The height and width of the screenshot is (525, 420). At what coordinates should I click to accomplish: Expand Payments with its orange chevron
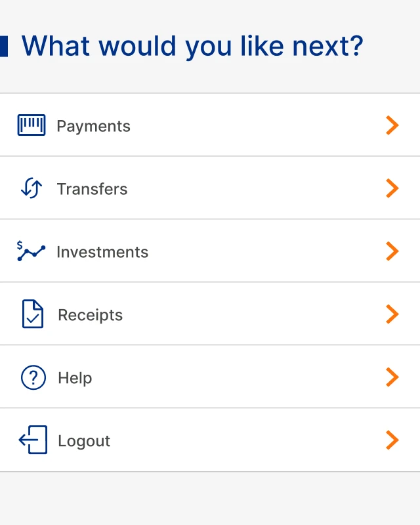click(392, 125)
